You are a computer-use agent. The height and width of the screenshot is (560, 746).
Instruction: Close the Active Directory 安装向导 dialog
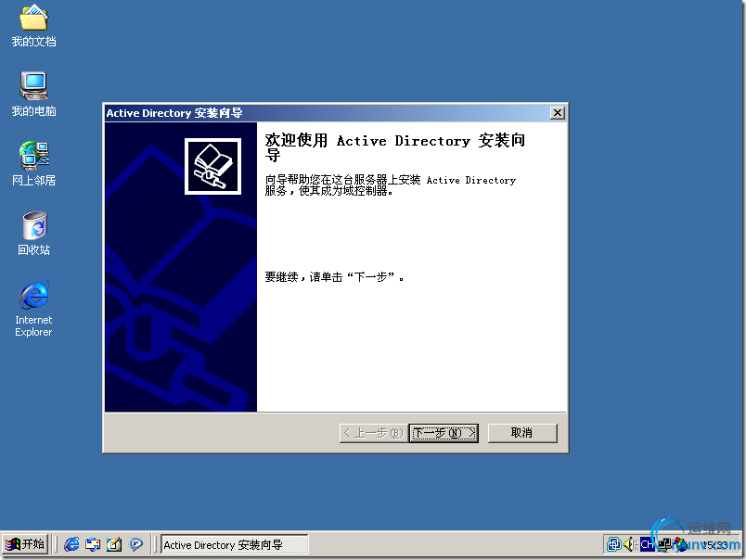point(557,113)
